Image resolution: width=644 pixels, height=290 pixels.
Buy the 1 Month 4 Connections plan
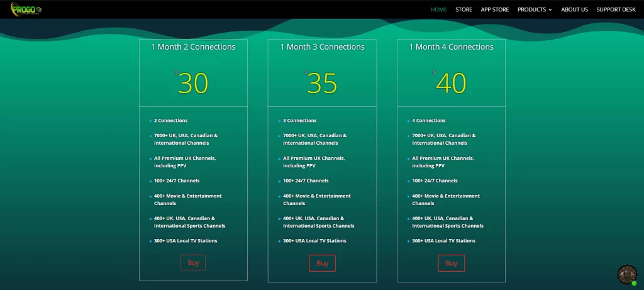452,264
